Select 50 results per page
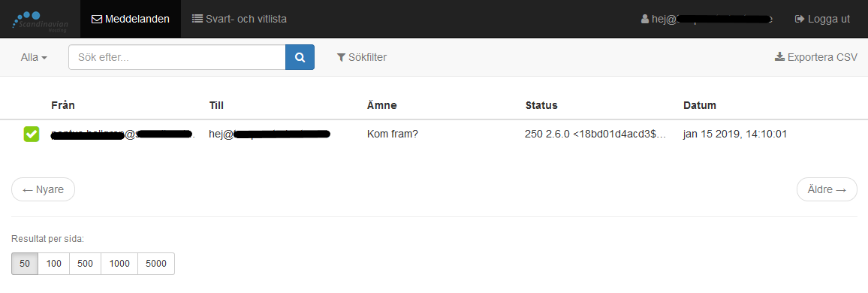Screen dimensions: 868x293 point(25,264)
